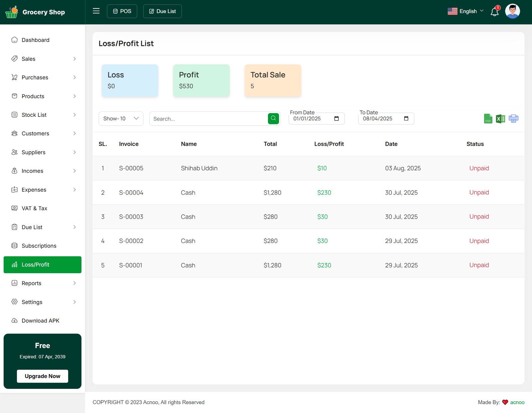
Task: Click the Grocery Shop basket logo
Action: tap(12, 12)
